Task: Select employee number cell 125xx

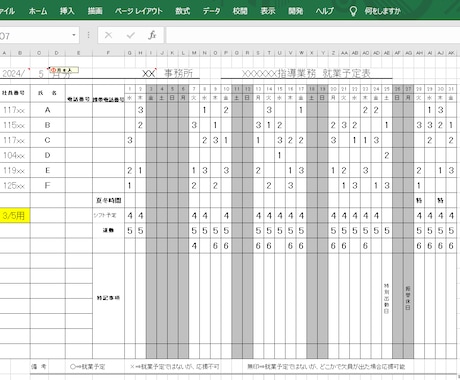Action: click(x=15, y=185)
